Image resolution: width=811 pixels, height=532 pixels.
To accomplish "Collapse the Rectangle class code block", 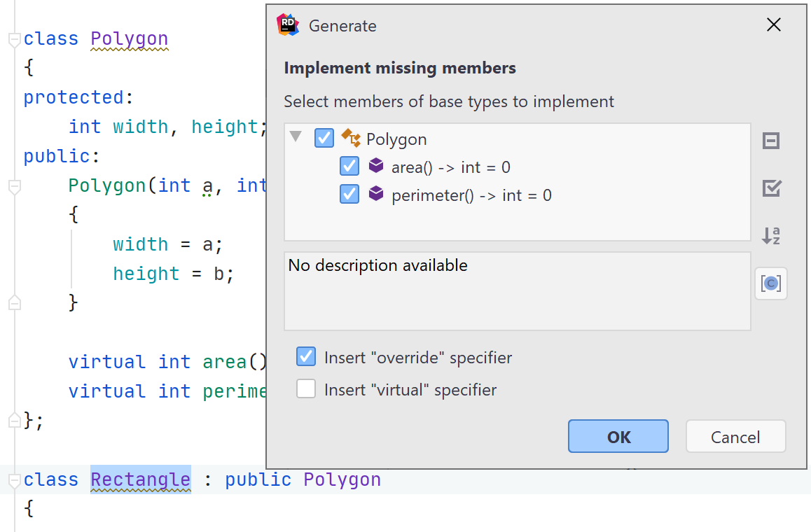I will 14,479.
